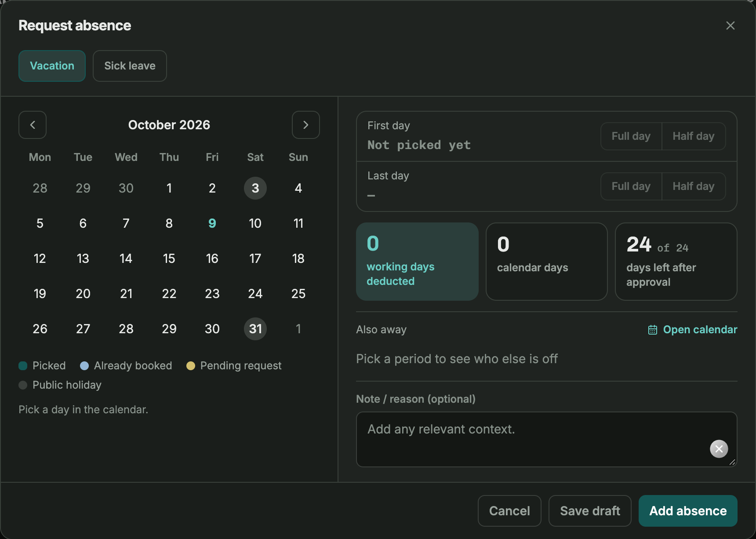Set Last day to Half day
This screenshot has height=539, width=756.
pos(694,186)
